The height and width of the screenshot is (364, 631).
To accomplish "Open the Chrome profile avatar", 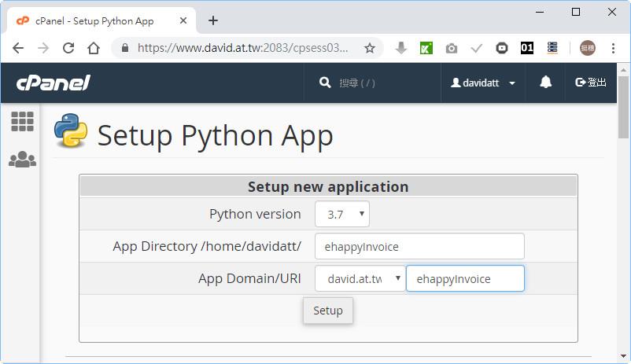I will 588,48.
